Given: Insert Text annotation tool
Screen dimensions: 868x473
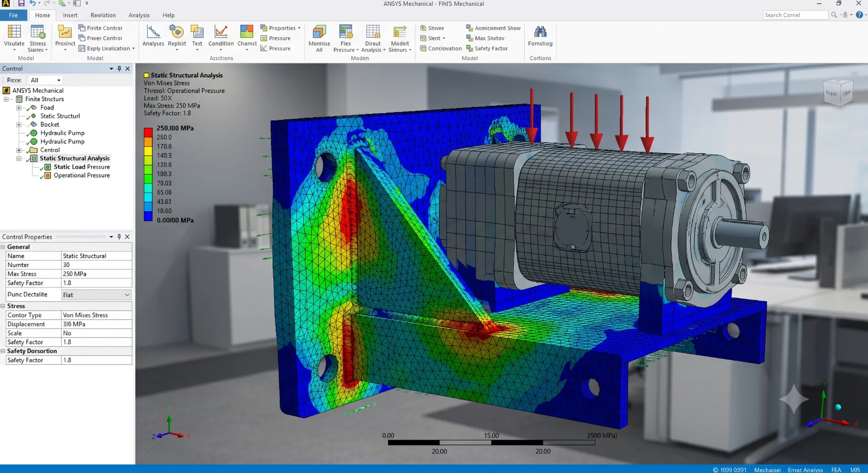Looking at the screenshot, I should coord(197,37).
